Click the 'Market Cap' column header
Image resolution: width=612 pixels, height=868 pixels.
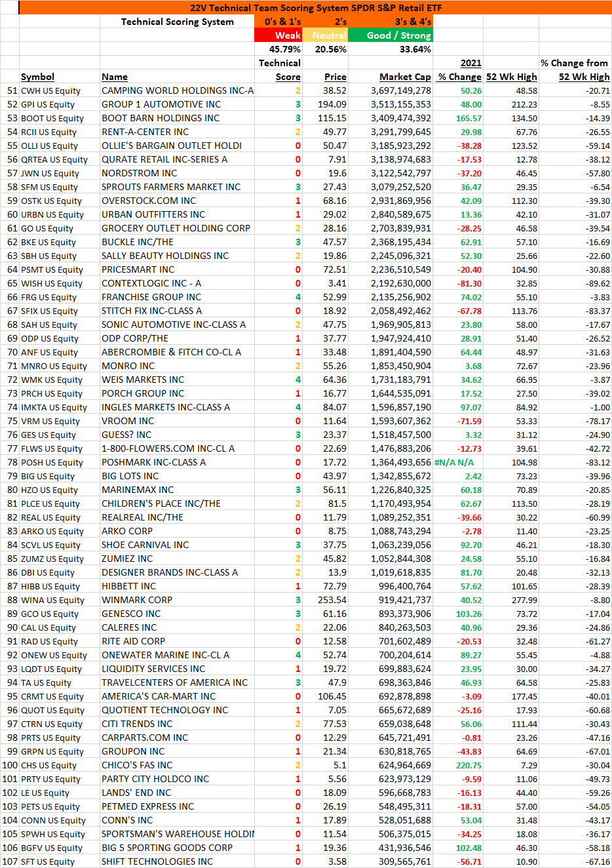406,77
